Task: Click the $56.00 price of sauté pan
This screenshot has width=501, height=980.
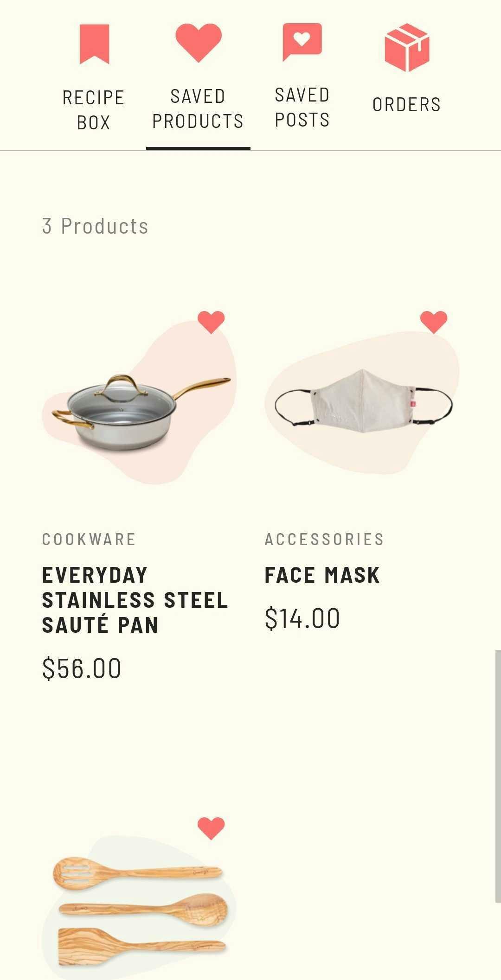Action: (82, 668)
